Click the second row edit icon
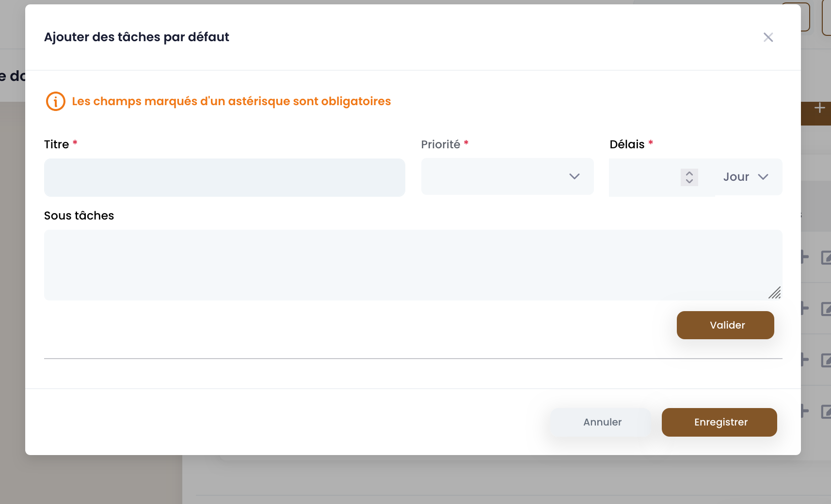831x504 pixels. [826, 309]
